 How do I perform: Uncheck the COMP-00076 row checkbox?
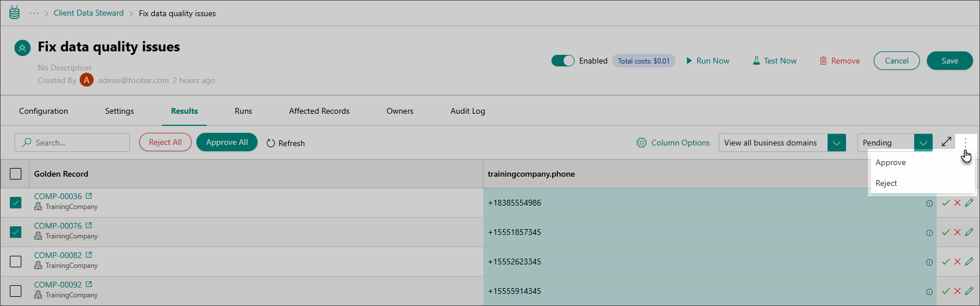click(16, 232)
